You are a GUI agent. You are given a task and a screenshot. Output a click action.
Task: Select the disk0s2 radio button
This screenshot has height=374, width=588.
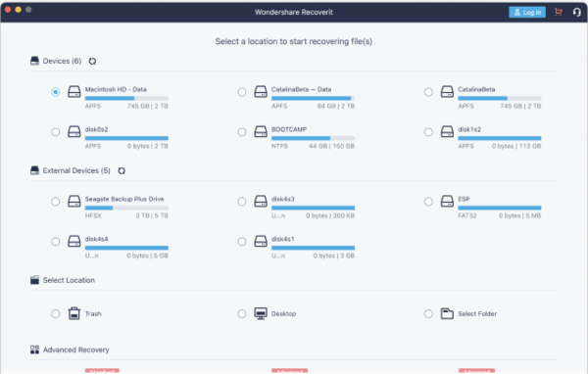click(x=56, y=132)
